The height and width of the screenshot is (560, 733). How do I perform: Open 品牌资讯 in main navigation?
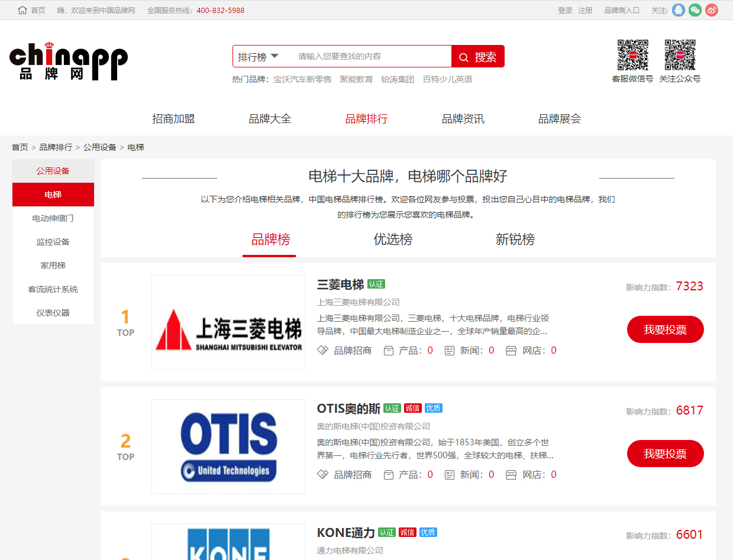point(463,119)
